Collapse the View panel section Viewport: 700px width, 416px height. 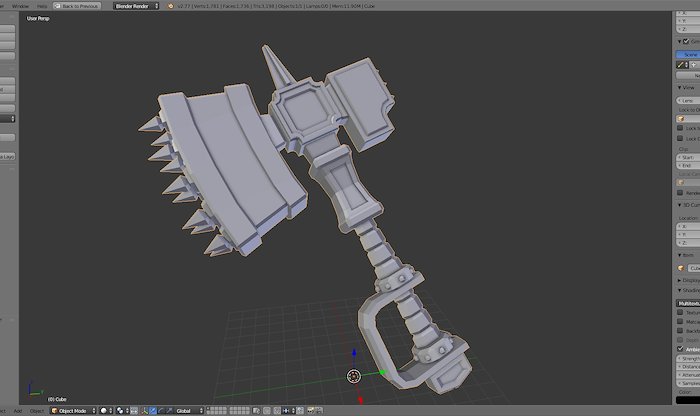tap(687, 87)
